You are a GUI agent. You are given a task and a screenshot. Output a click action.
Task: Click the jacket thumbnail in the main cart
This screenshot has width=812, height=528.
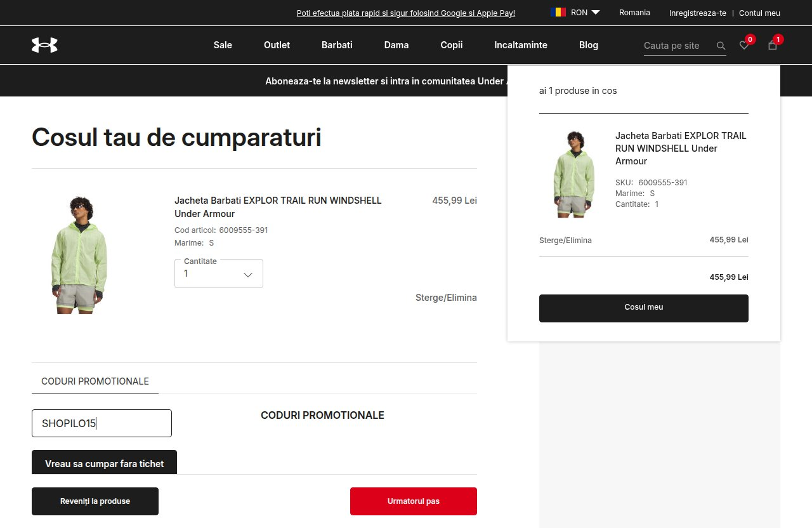click(x=79, y=255)
